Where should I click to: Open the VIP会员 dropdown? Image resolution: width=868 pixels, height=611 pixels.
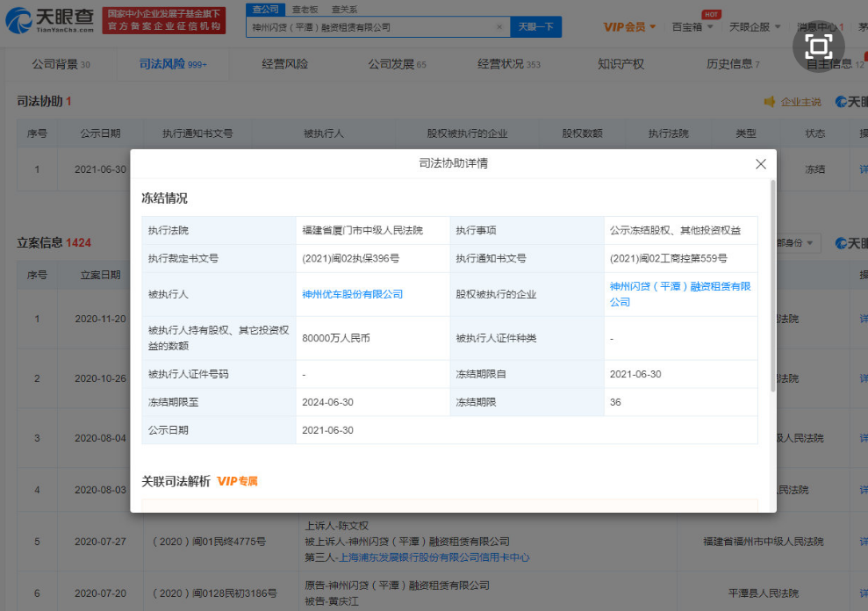pos(629,26)
